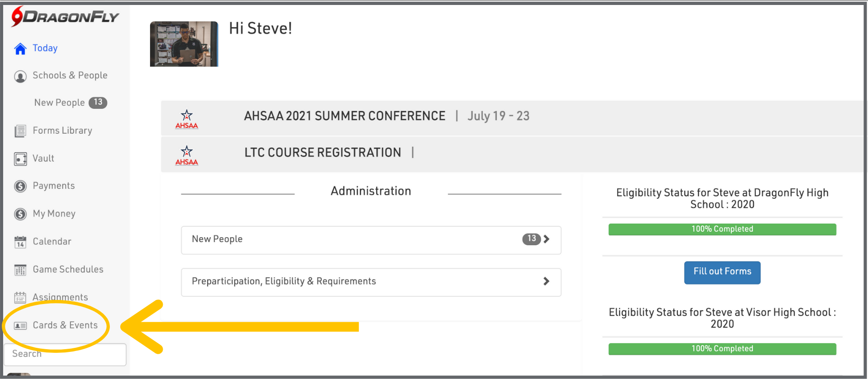Open the LTC Course Registration banner
The image size is (868, 379).
coord(323,153)
